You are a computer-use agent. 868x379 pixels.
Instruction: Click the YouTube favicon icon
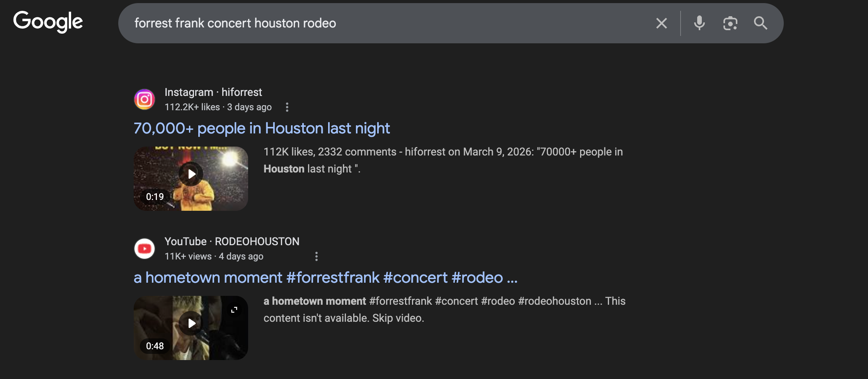(x=145, y=249)
